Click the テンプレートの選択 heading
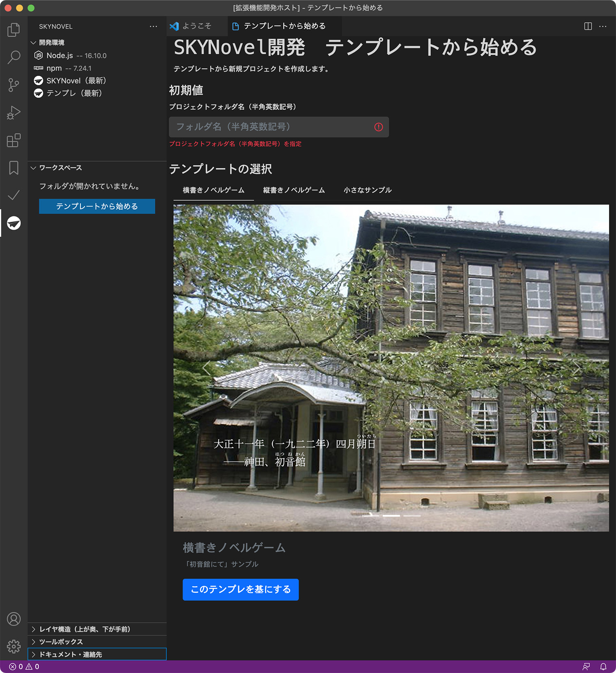 coord(221,169)
